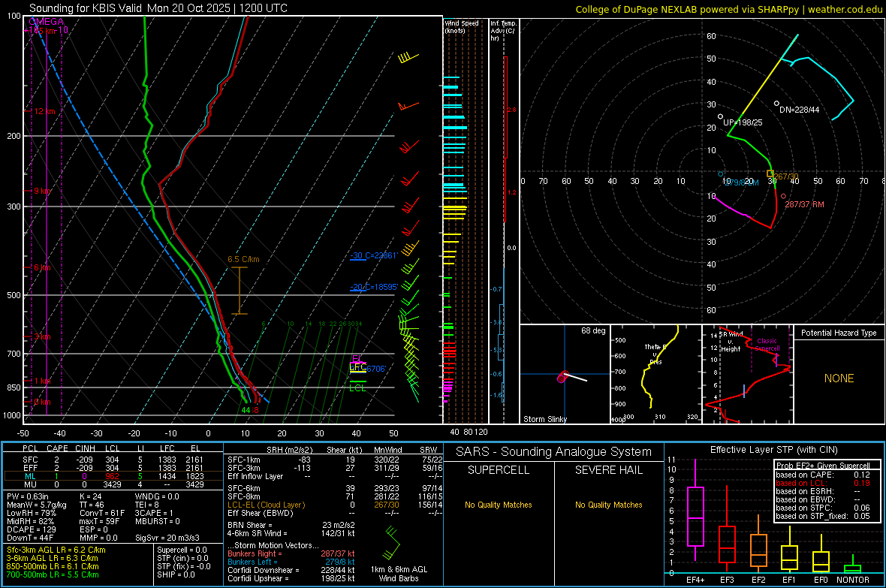Click the 'Potential Hazard Type' header
The image size is (886, 588).
(x=839, y=333)
